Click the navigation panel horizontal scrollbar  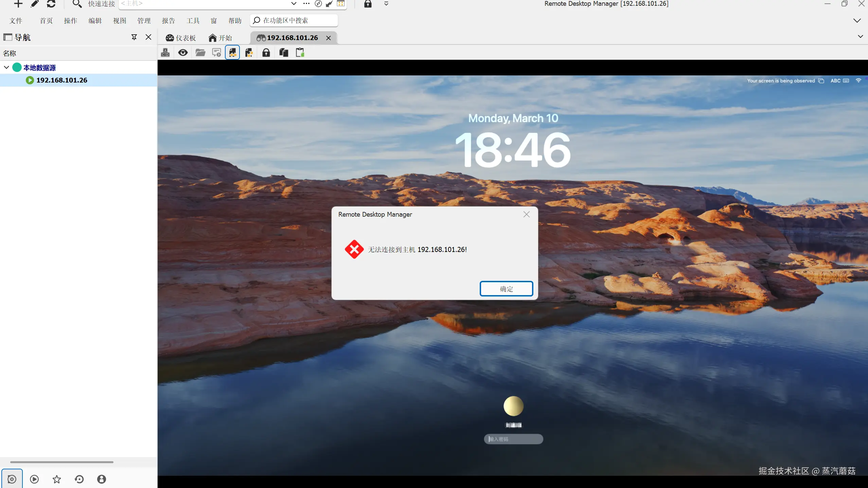[62, 462]
